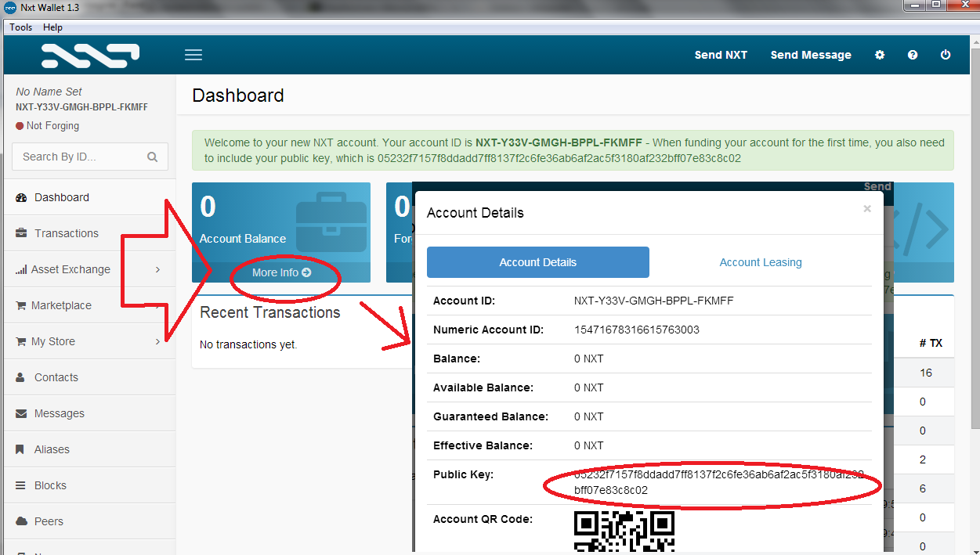The width and height of the screenshot is (980, 555).
Task: Click No Name Set account name
Action: 49,92
